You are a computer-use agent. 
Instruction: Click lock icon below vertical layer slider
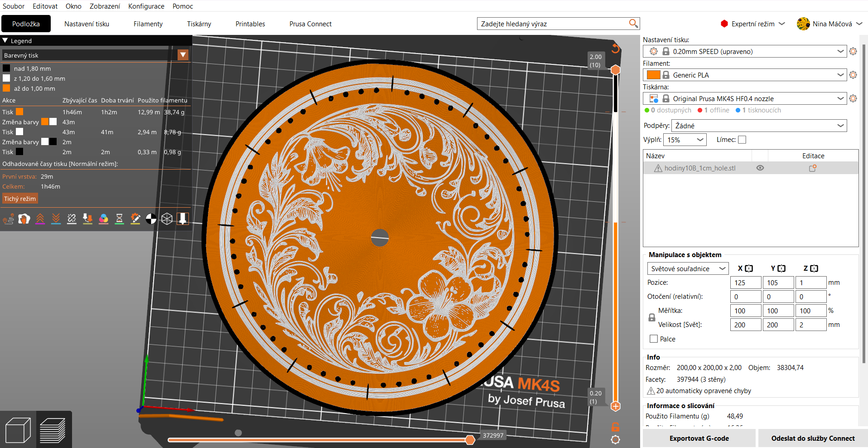(615, 427)
